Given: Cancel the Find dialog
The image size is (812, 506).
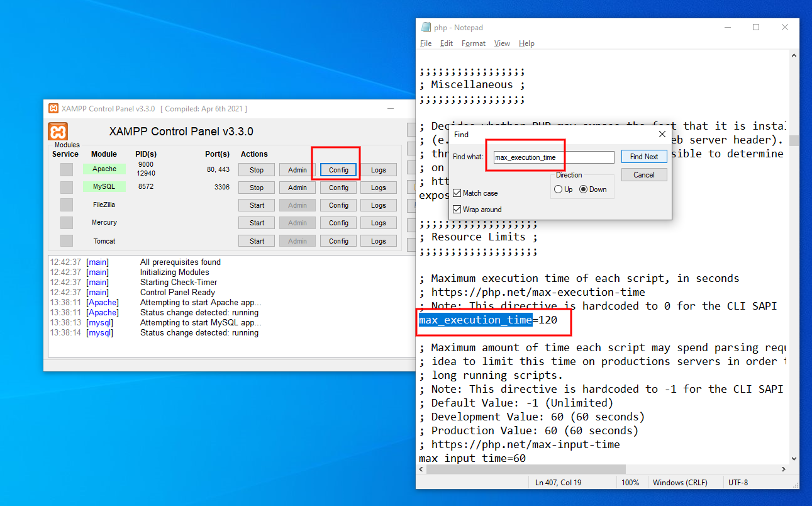Looking at the screenshot, I should click(x=643, y=174).
